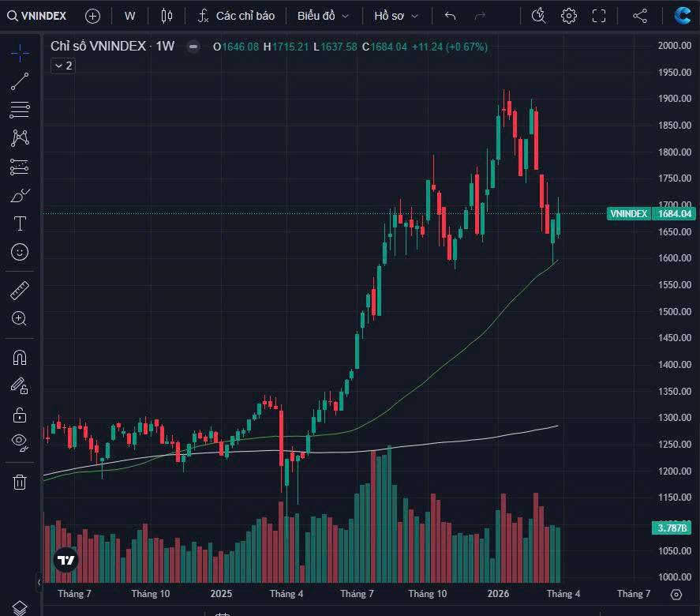Select the trend line tool
Image resolution: width=700 pixels, height=616 pixels.
(20, 82)
